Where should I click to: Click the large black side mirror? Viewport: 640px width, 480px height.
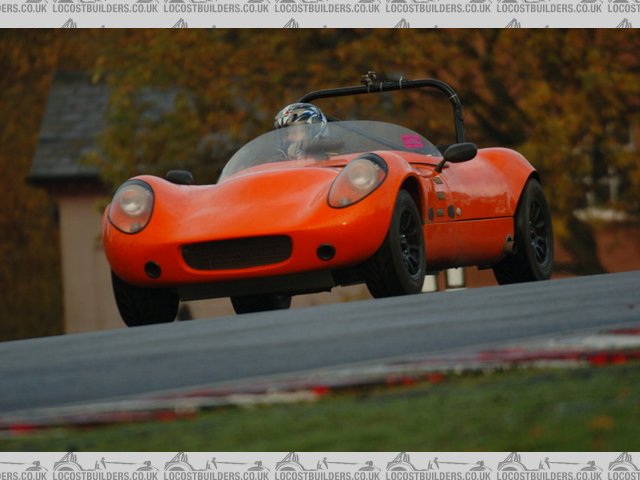tap(459, 153)
